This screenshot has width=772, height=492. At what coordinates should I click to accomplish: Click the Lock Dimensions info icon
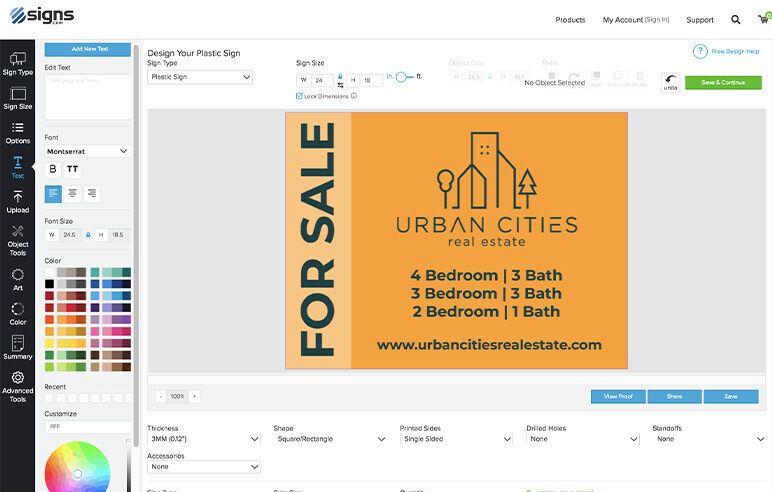pos(354,96)
